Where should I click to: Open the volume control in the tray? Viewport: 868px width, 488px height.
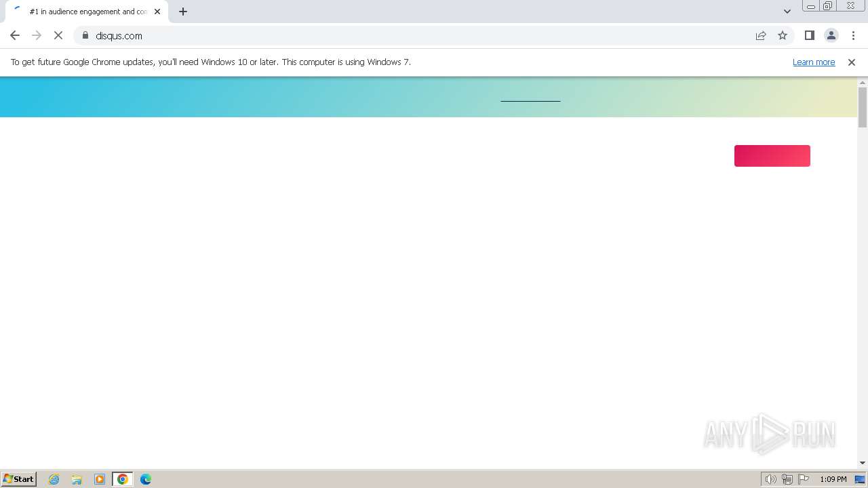point(771,479)
